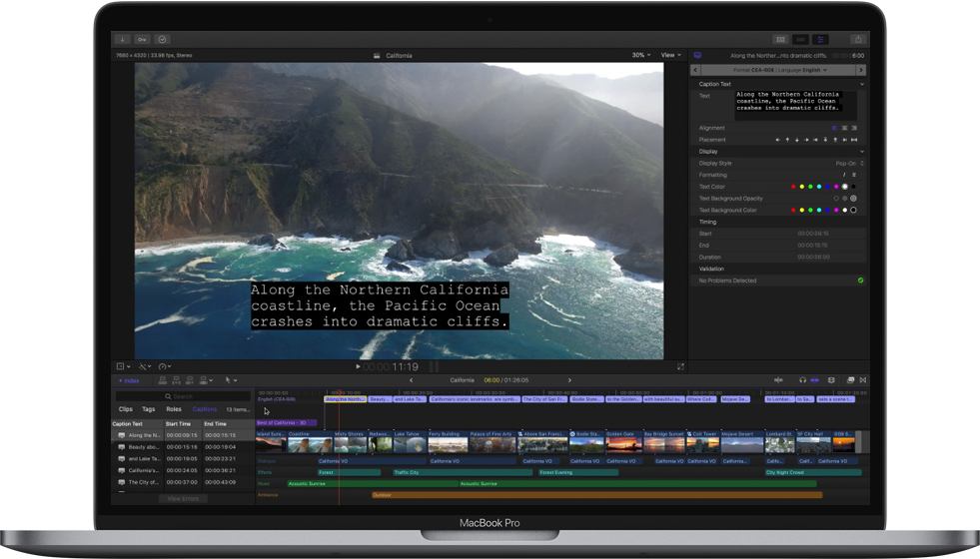Enter full screen viewer using expand icon

(681, 366)
